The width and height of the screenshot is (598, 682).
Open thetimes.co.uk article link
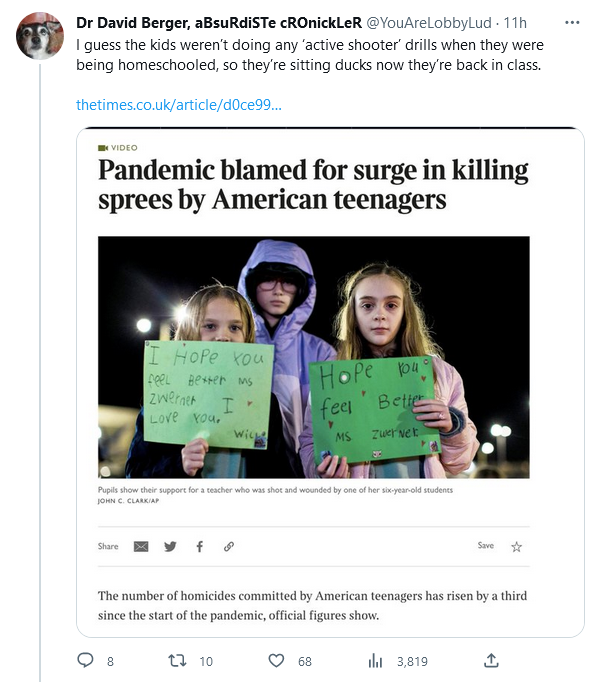(179, 105)
